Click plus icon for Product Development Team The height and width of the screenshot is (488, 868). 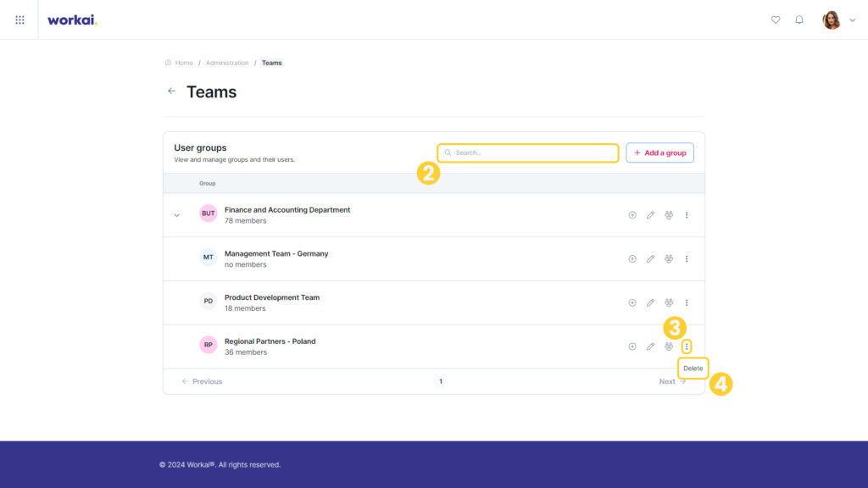(632, 302)
